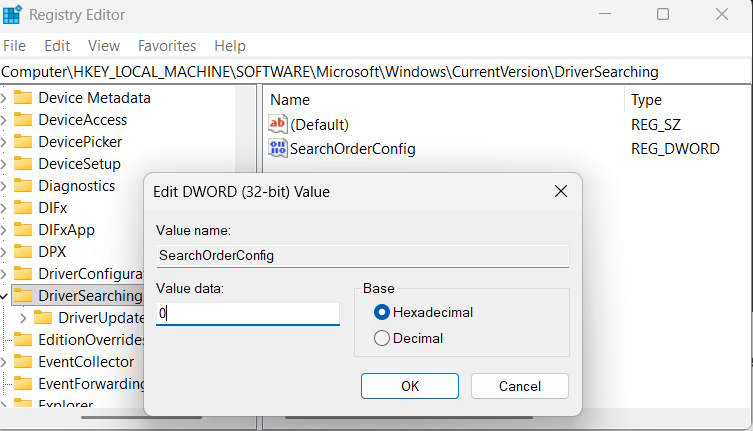The height and width of the screenshot is (431, 753).
Task: Maximize the Registry Editor window
Action: (663, 14)
